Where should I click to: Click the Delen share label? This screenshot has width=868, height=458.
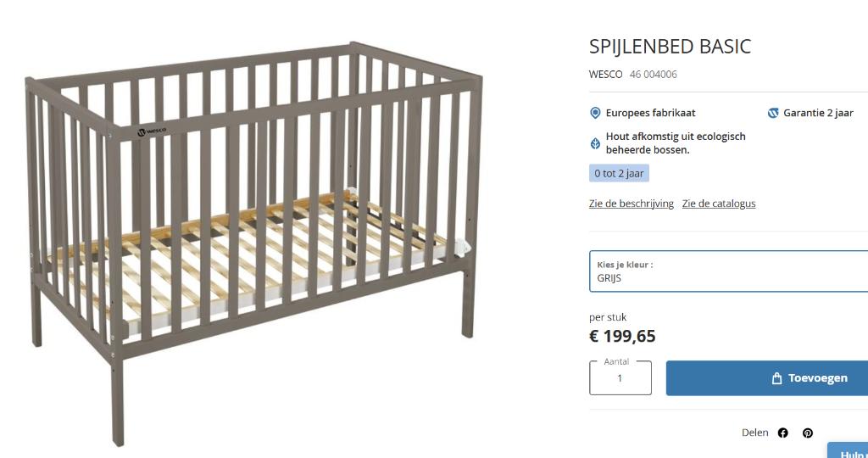click(x=754, y=433)
